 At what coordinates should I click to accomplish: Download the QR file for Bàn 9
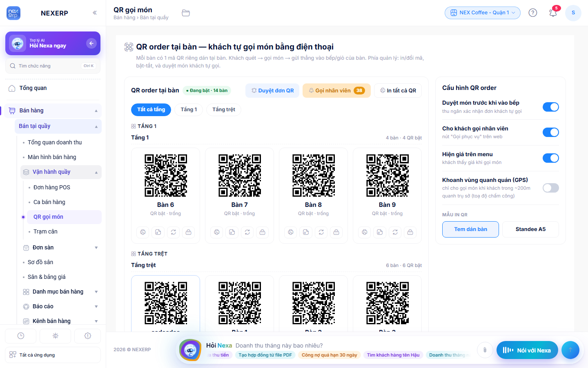click(x=380, y=232)
